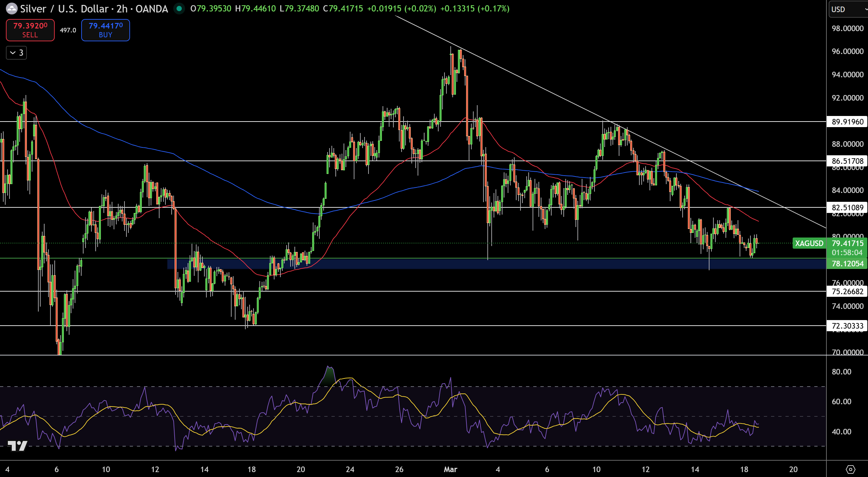Select the 86.51708 price line label
This screenshot has height=477, width=868.
[847, 161]
